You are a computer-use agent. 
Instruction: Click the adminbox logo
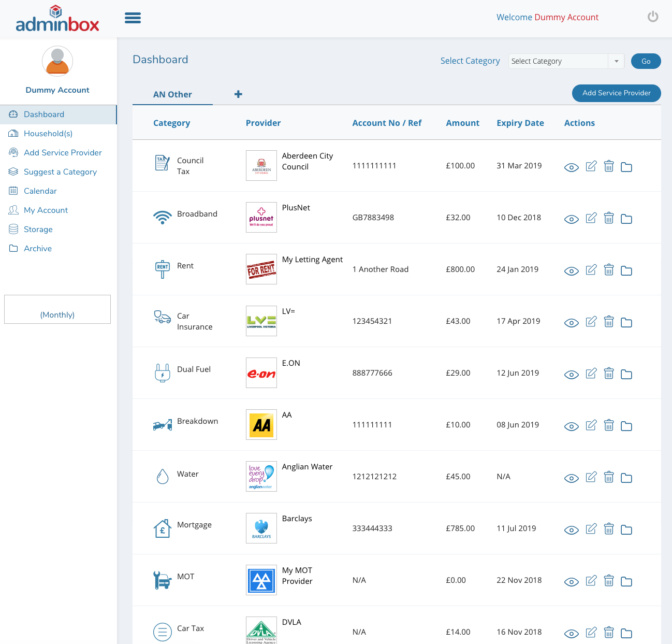(x=57, y=19)
